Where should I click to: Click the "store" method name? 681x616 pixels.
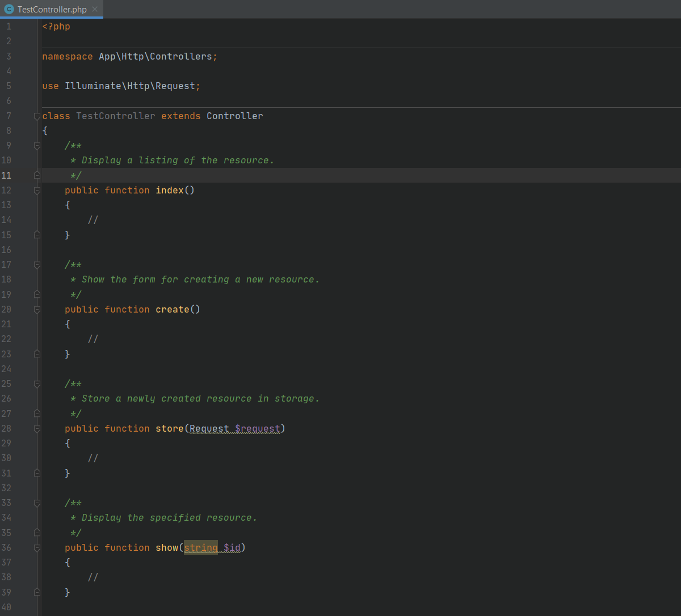point(170,429)
